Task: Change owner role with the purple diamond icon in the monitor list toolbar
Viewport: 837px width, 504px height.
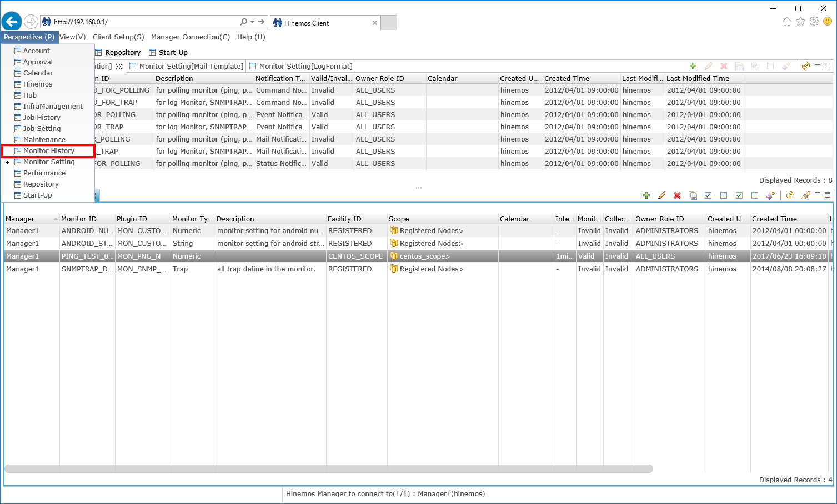Action: tap(770, 195)
